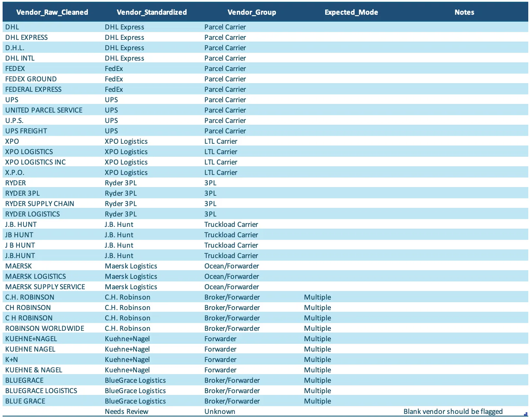
Task: Select the 'RYDER LOGISTICS' cell
Action: [52, 214]
